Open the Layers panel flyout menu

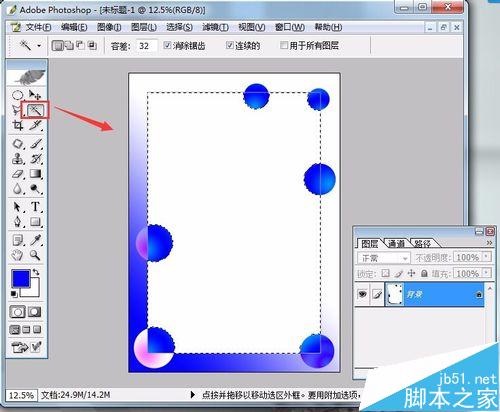pyautogui.click(x=489, y=243)
